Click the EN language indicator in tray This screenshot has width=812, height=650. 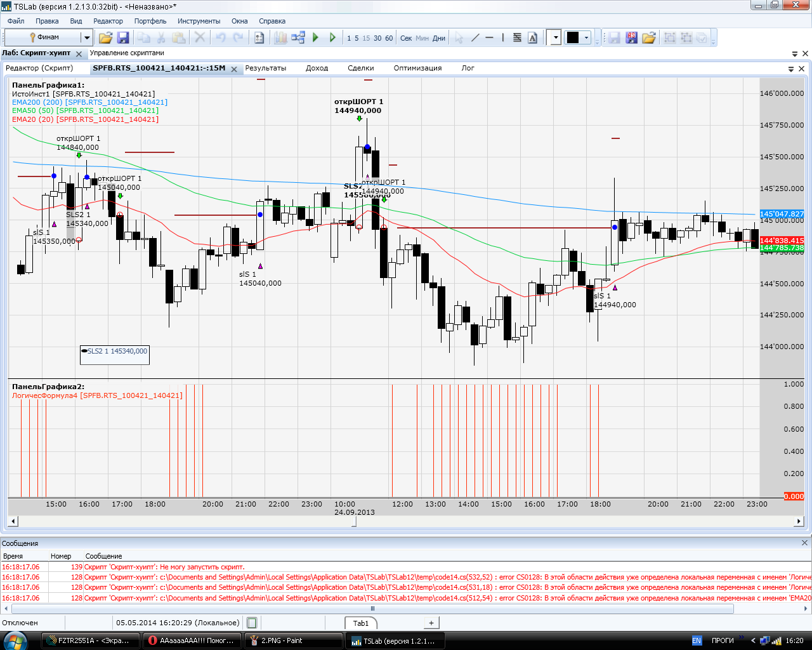(697, 640)
